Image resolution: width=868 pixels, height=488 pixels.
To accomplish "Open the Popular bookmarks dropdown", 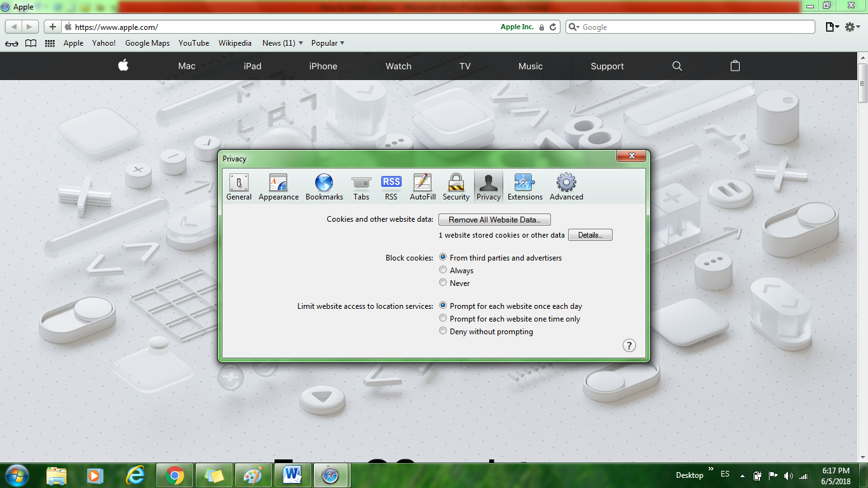I will tap(328, 43).
